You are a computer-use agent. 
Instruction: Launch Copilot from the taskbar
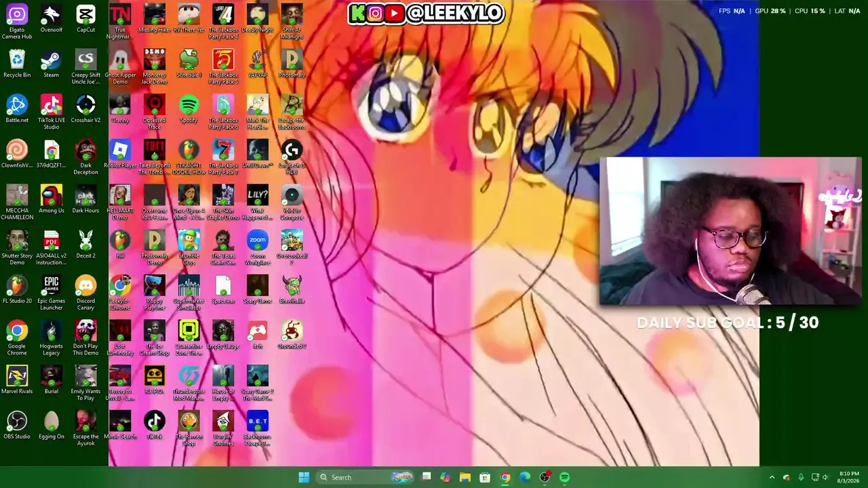445,477
